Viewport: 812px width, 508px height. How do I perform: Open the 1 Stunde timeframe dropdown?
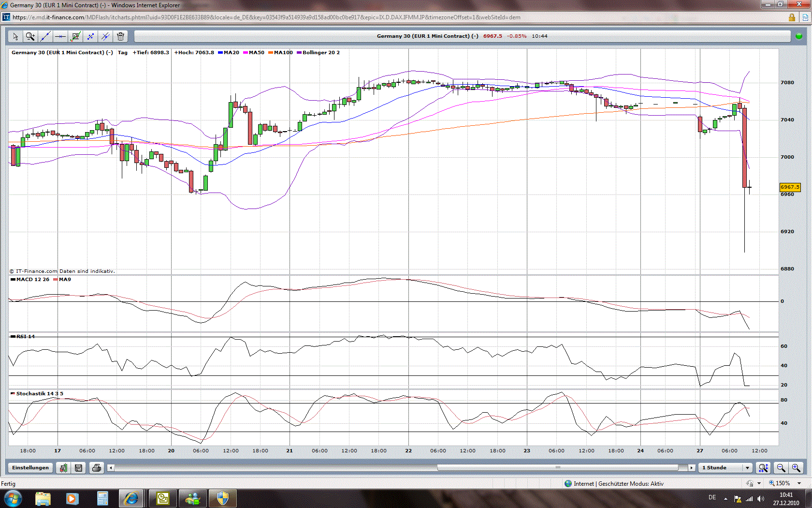(x=726, y=468)
